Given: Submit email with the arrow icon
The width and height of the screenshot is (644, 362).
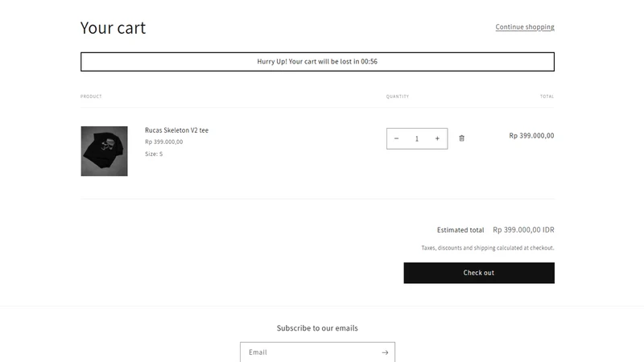Looking at the screenshot, I should 385,352.
